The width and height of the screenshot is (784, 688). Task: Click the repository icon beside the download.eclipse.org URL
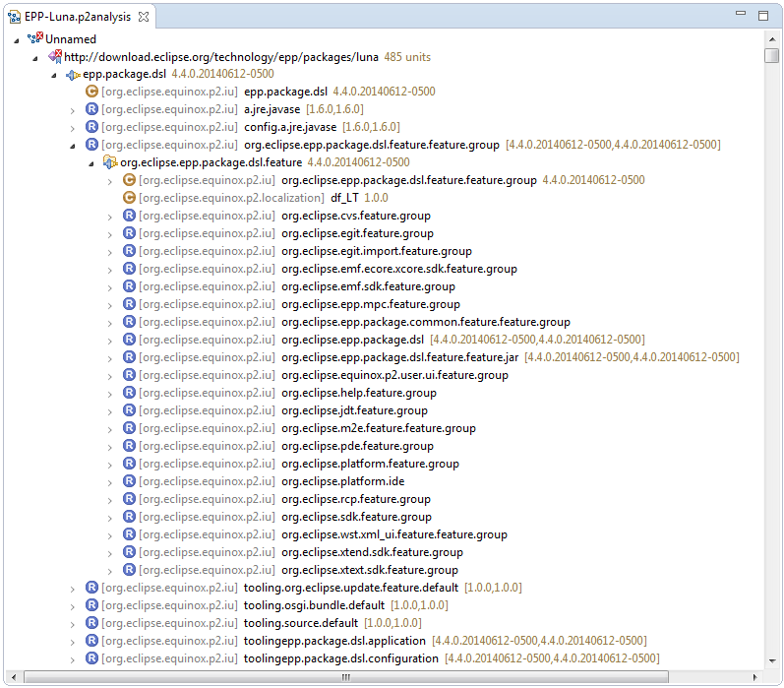pyautogui.click(x=55, y=56)
